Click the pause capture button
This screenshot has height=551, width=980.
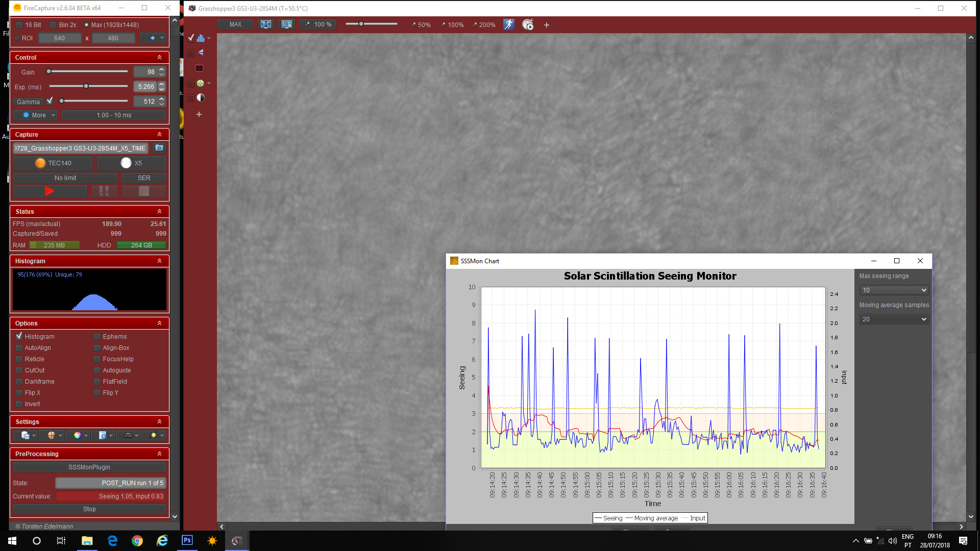[x=104, y=191]
